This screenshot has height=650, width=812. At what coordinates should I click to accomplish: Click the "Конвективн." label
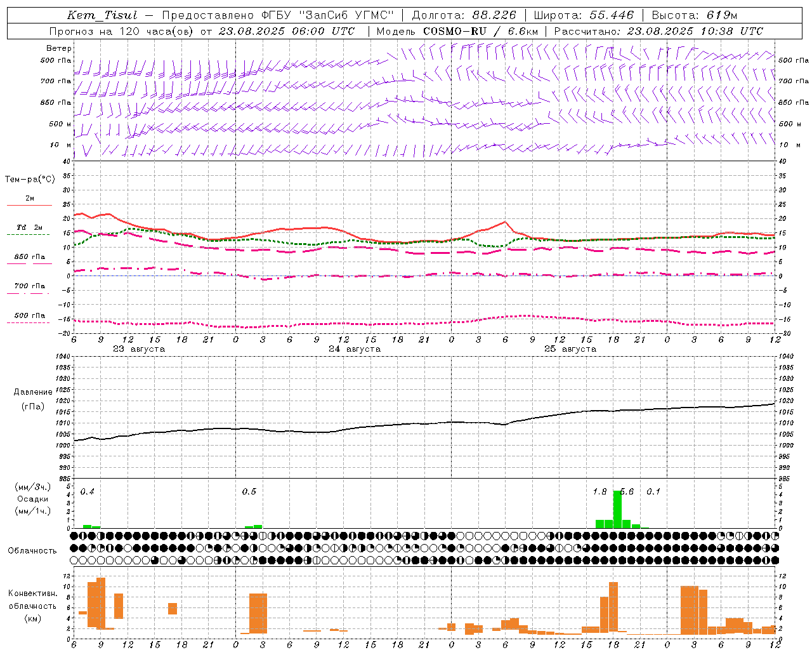click(x=33, y=594)
